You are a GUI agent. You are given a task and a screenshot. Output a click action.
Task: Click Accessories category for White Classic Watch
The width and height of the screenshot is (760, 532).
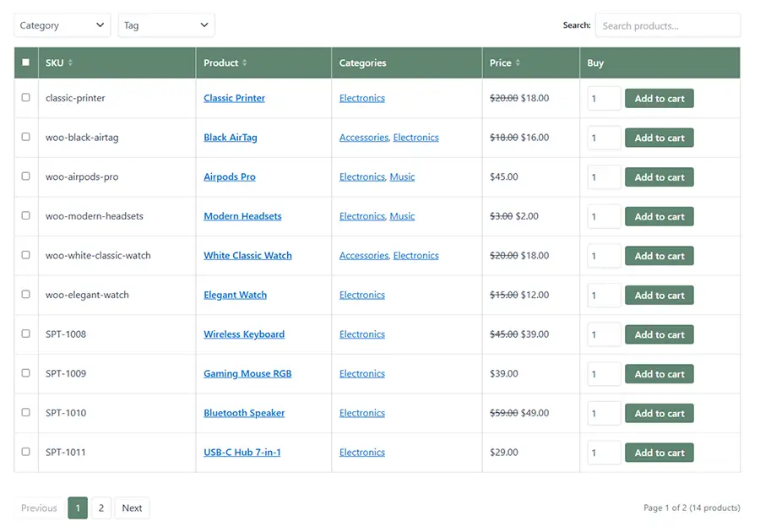tap(364, 255)
